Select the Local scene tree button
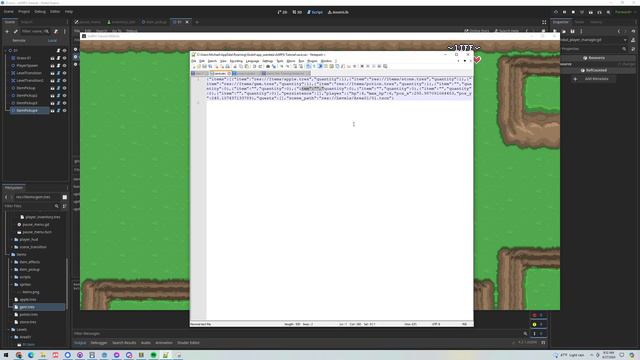 pos(52,40)
